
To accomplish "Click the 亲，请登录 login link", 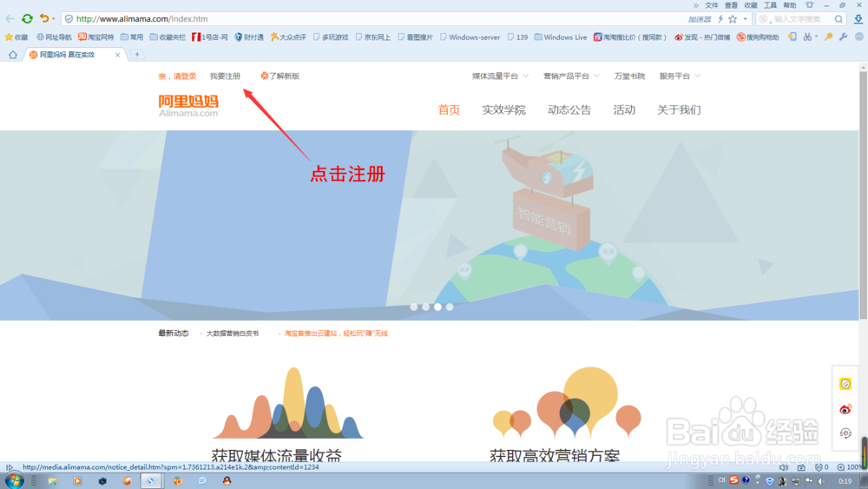I will [177, 76].
